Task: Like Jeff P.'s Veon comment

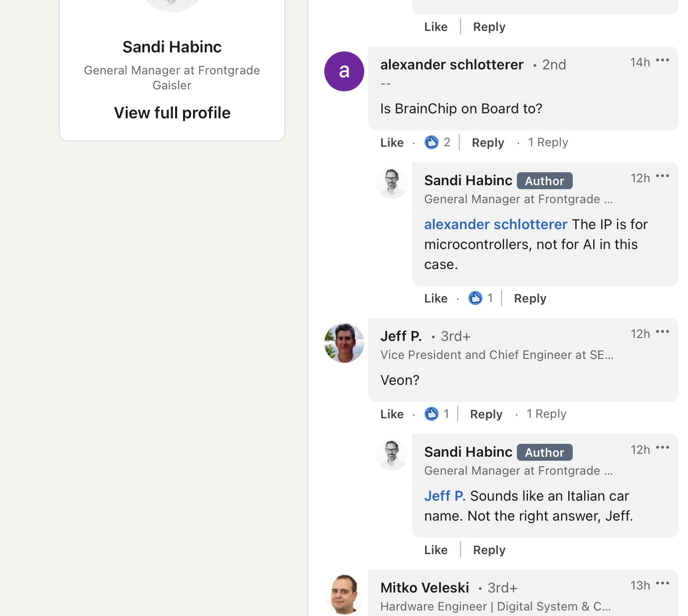Action: tap(392, 414)
